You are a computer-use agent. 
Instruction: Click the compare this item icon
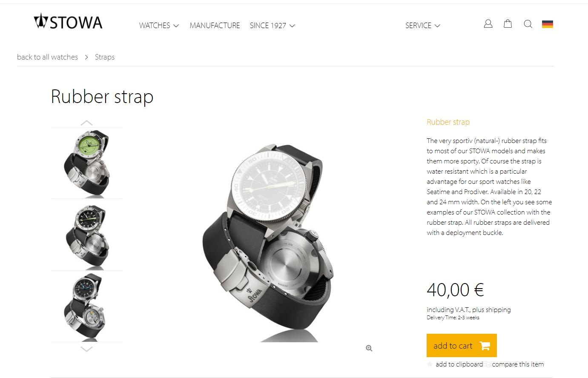(487, 364)
